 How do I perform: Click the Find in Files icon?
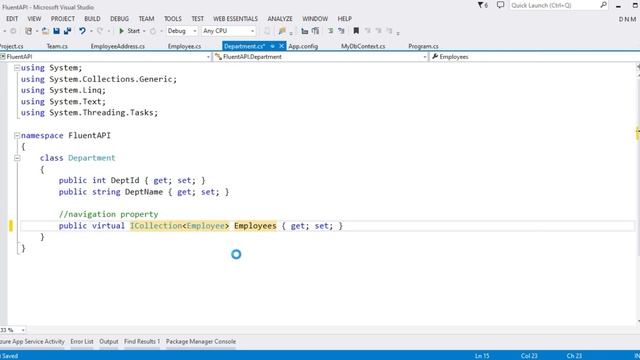pos(282,31)
